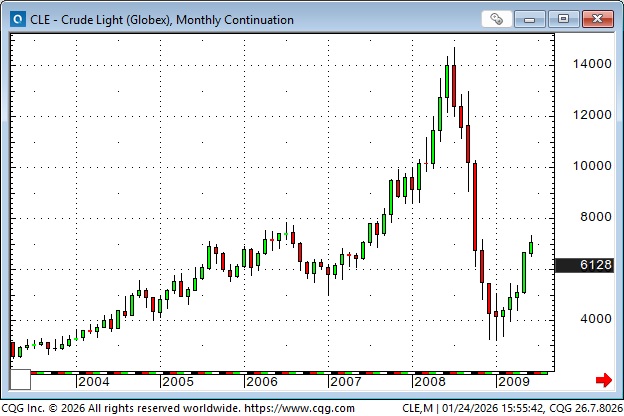The width and height of the screenshot is (624, 416).
Task: Select the 2007 label on time axis
Action: 345,381
